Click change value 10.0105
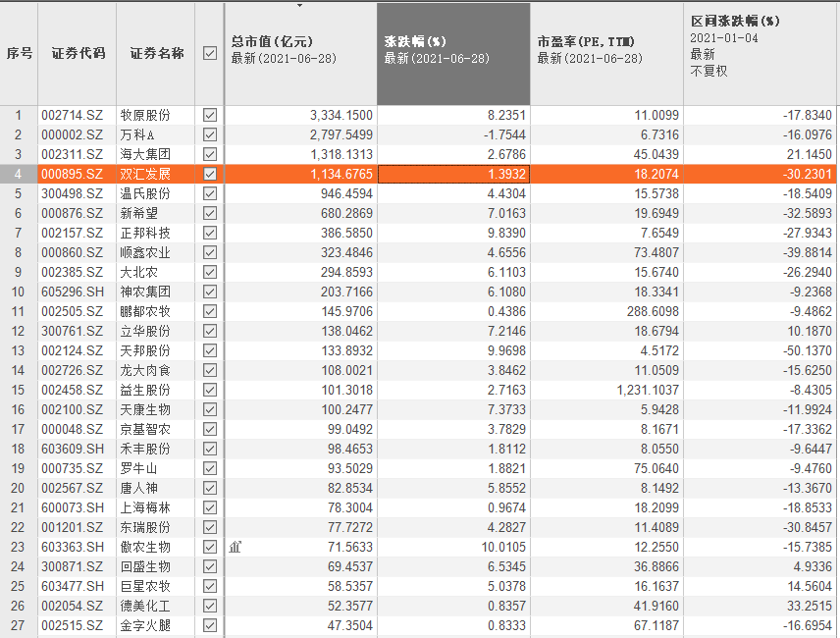The width and height of the screenshot is (840, 638). point(503,547)
